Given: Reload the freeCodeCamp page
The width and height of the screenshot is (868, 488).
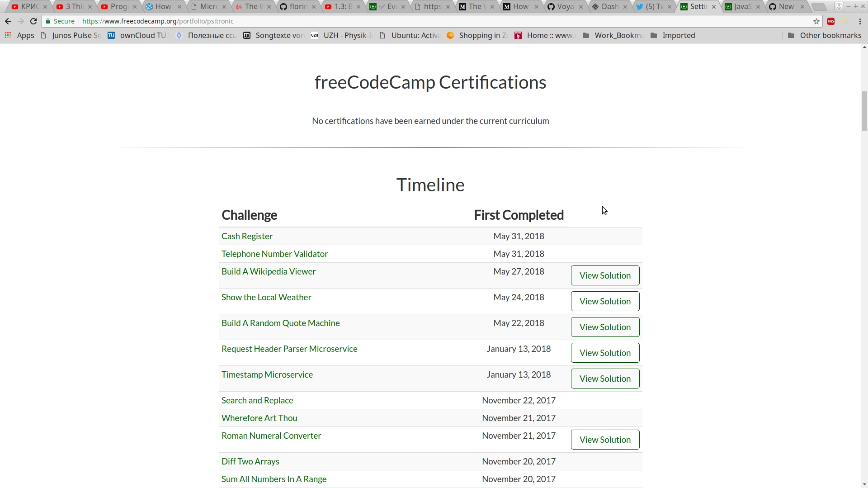Looking at the screenshot, I should (33, 21).
